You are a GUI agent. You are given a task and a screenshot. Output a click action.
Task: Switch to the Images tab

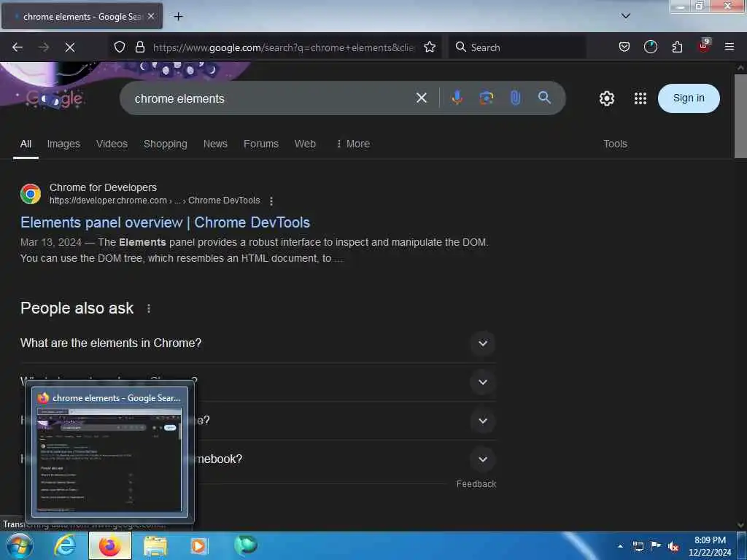tap(63, 144)
